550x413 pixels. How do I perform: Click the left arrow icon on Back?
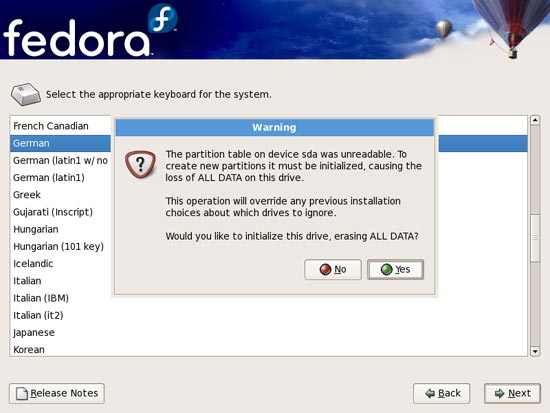(430, 393)
